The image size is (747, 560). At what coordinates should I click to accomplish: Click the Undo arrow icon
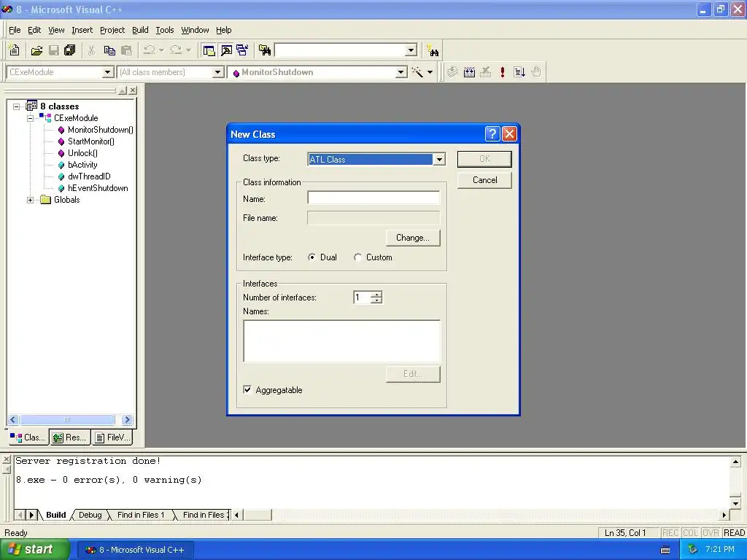coord(149,50)
